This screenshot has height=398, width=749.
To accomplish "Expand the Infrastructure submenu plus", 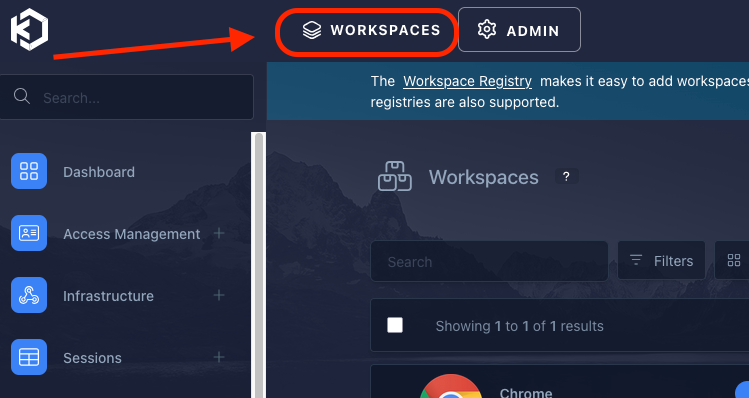I will point(219,295).
